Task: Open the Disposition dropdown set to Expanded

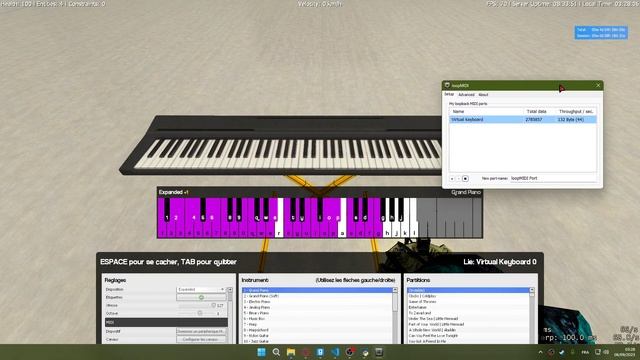Action: click(x=201, y=289)
